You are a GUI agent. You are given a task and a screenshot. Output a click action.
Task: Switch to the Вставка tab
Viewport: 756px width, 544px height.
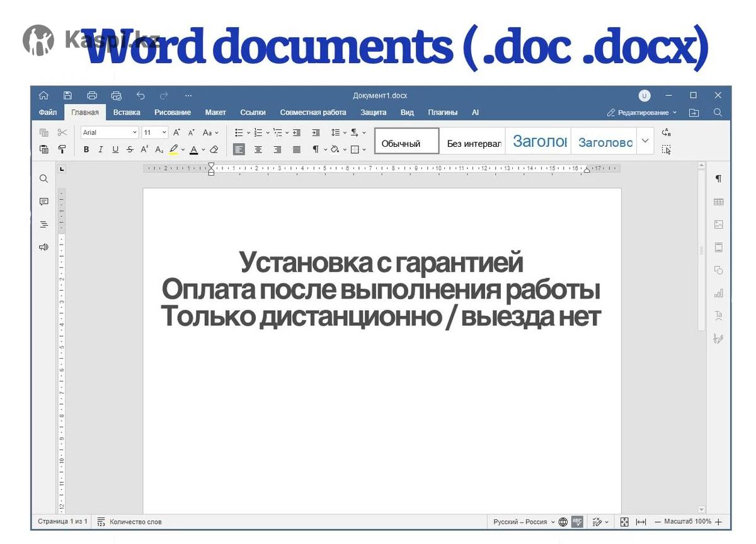point(127,112)
